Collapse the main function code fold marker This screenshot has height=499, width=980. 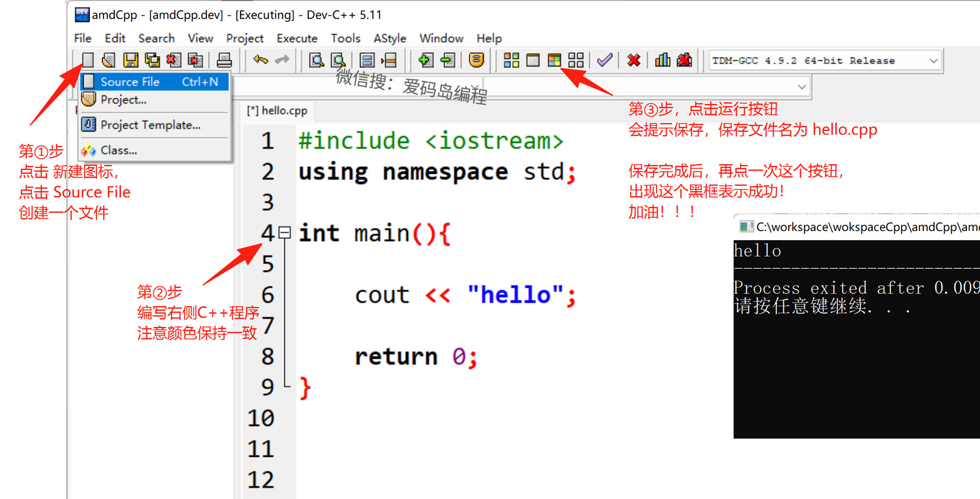(284, 233)
